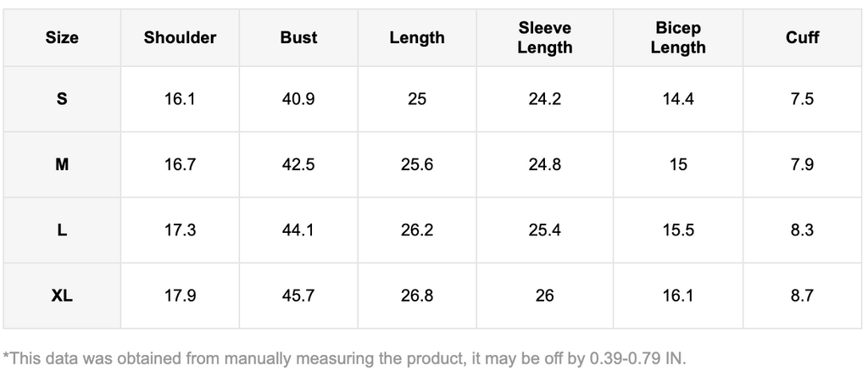This screenshot has height=371, width=868.
Task: Click the Bust column header
Action: pos(298,38)
